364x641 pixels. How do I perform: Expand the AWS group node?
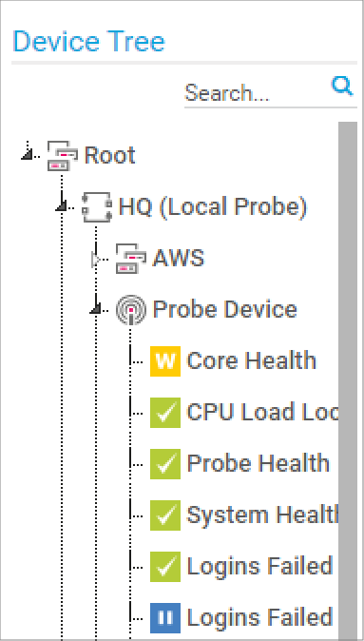[96, 259]
